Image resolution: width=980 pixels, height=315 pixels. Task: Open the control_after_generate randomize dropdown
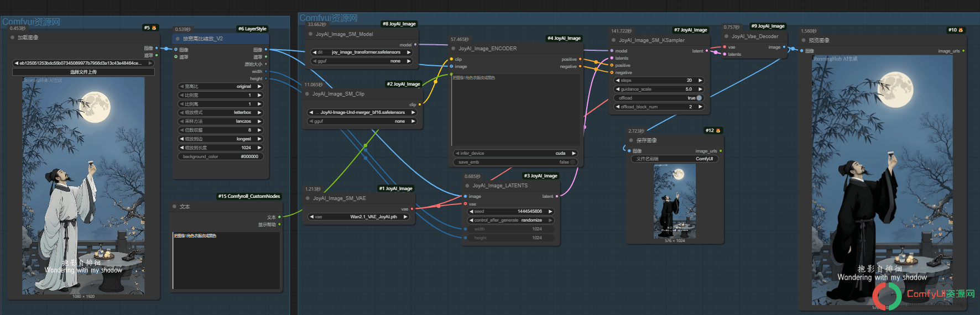click(510, 220)
